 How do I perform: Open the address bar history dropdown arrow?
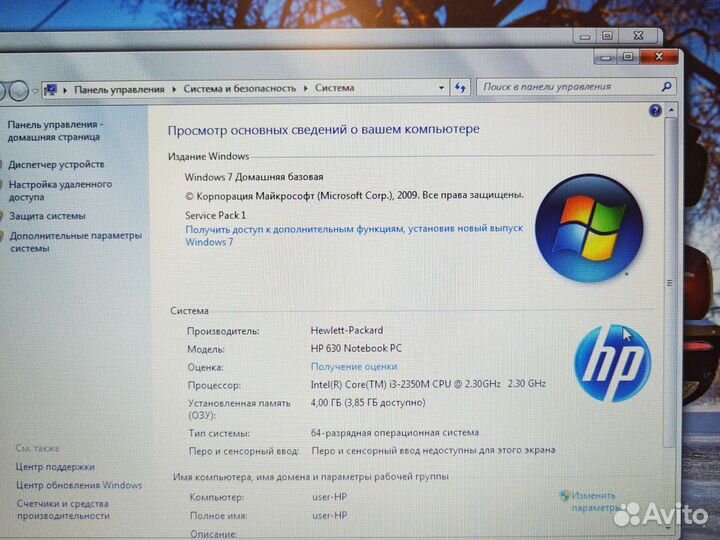(441, 87)
